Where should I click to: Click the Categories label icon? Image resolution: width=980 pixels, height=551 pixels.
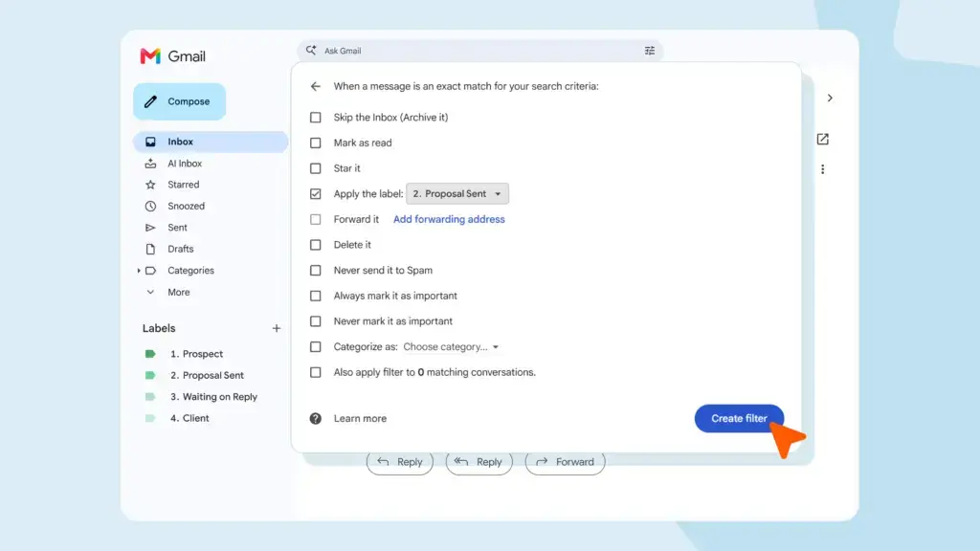click(150, 271)
